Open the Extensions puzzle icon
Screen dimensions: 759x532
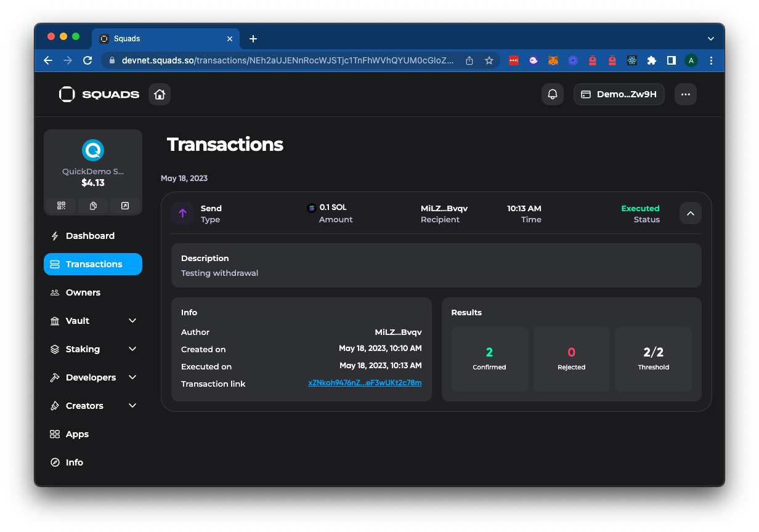click(x=652, y=60)
